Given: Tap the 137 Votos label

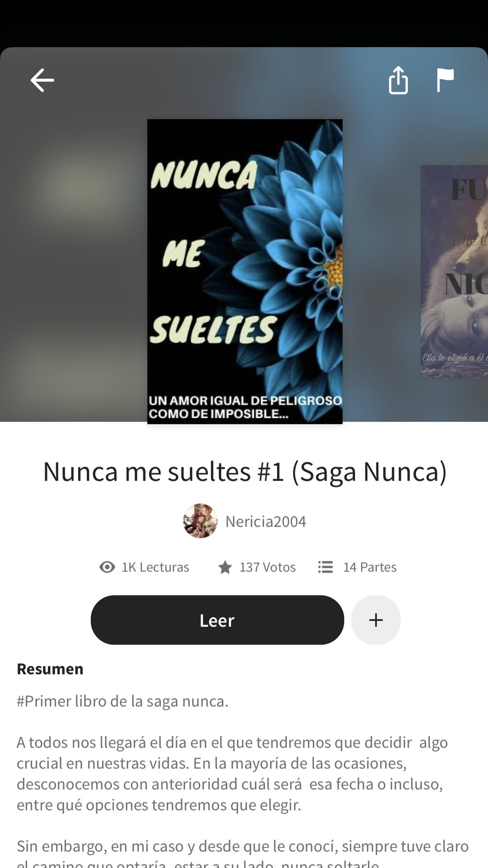Looking at the screenshot, I should click(x=267, y=567).
